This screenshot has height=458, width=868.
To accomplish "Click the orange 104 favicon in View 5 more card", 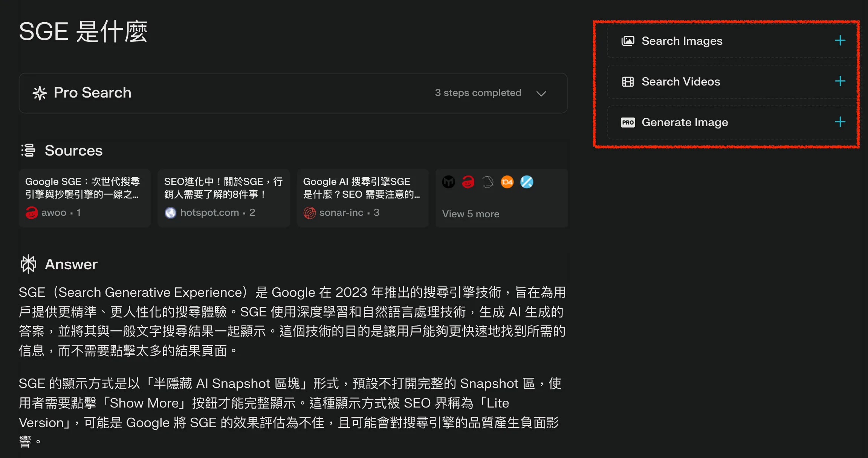I will 507,182.
